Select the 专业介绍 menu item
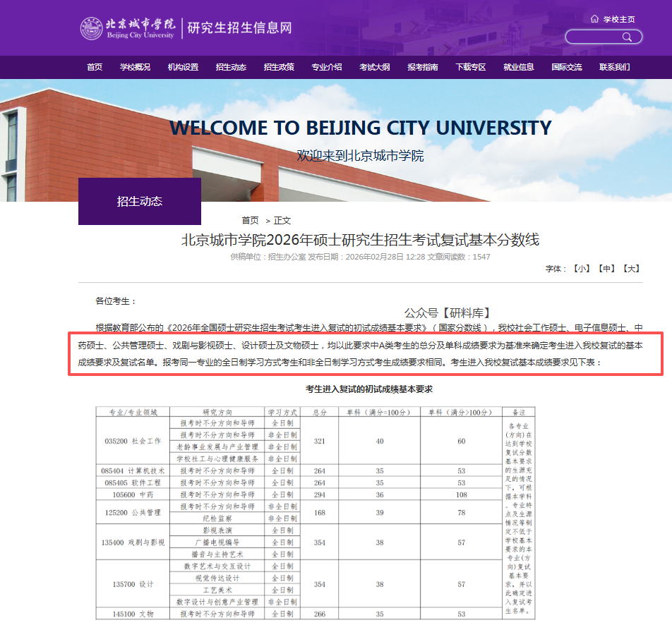 click(x=327, y=67)
